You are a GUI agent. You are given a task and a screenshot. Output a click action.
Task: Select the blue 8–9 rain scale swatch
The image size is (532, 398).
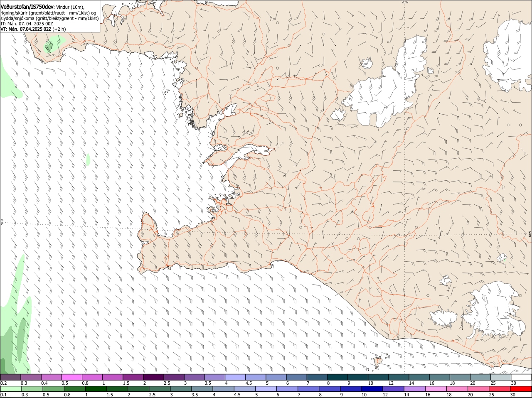coord(330,389)
